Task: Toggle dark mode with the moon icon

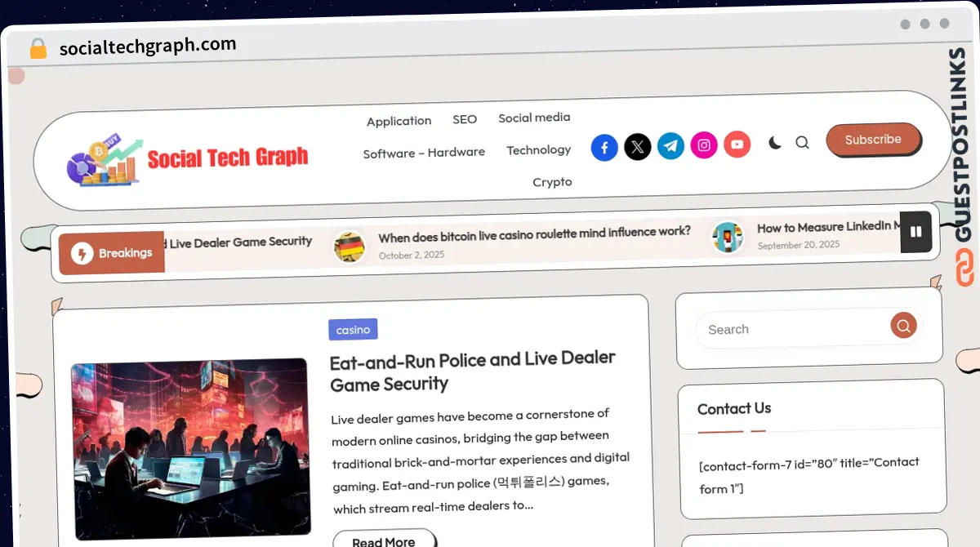Action: [774, 142]
